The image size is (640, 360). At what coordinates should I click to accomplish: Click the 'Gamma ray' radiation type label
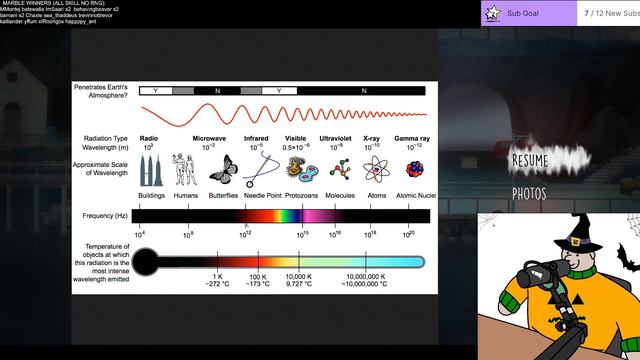(x=412, y=139)
